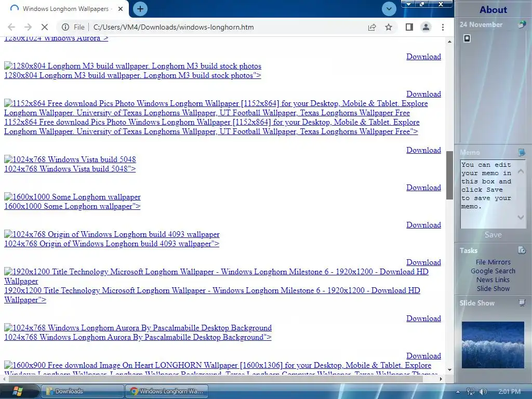Download the 1600x1000 Some Longhorn wallpaper
The width and height of the screenshot is (532, 399).
423,187
